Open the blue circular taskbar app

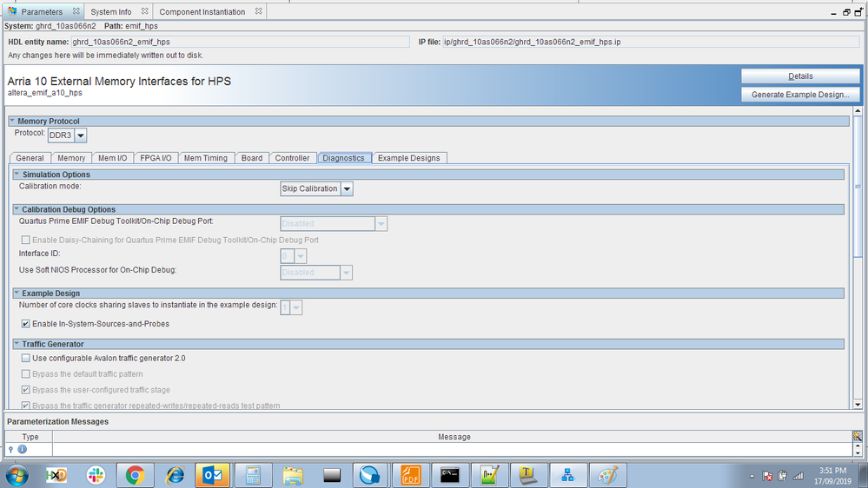370,475
